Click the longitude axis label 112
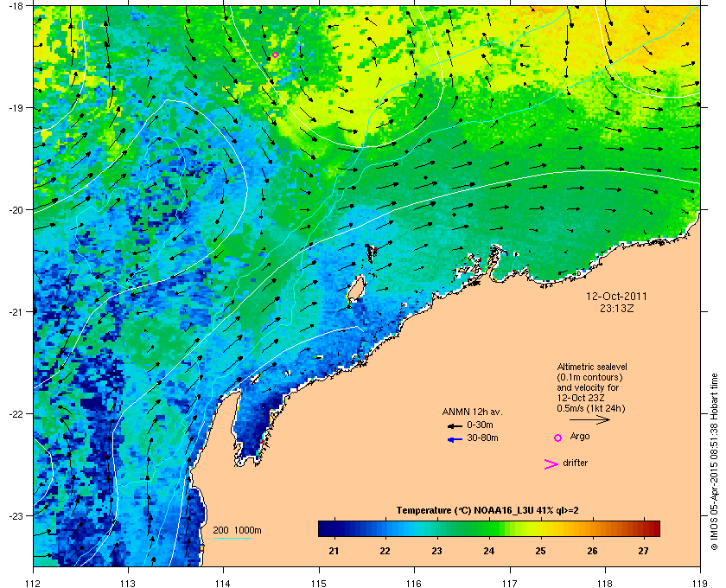 point(34,583)
